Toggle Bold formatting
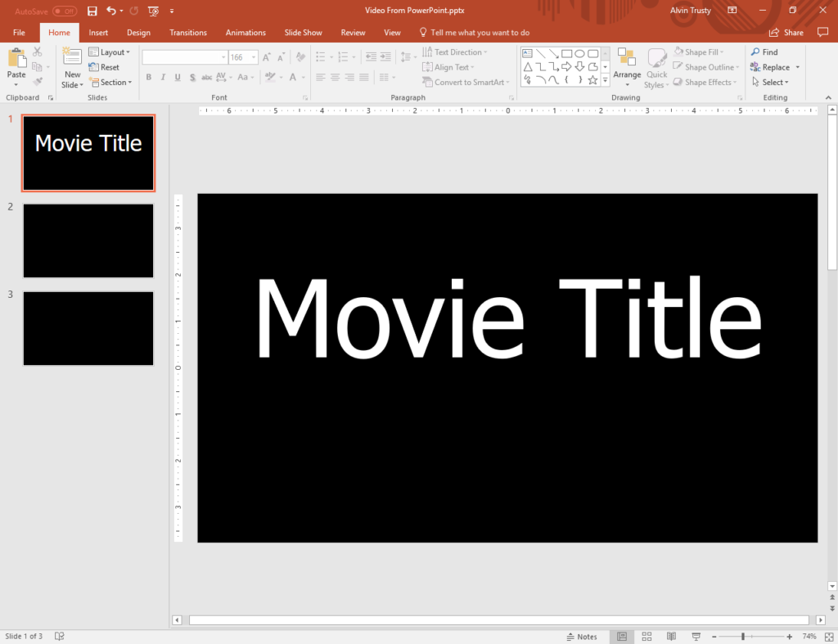The height and width of the screenshot is (644, 838). (x=149, y=78)
